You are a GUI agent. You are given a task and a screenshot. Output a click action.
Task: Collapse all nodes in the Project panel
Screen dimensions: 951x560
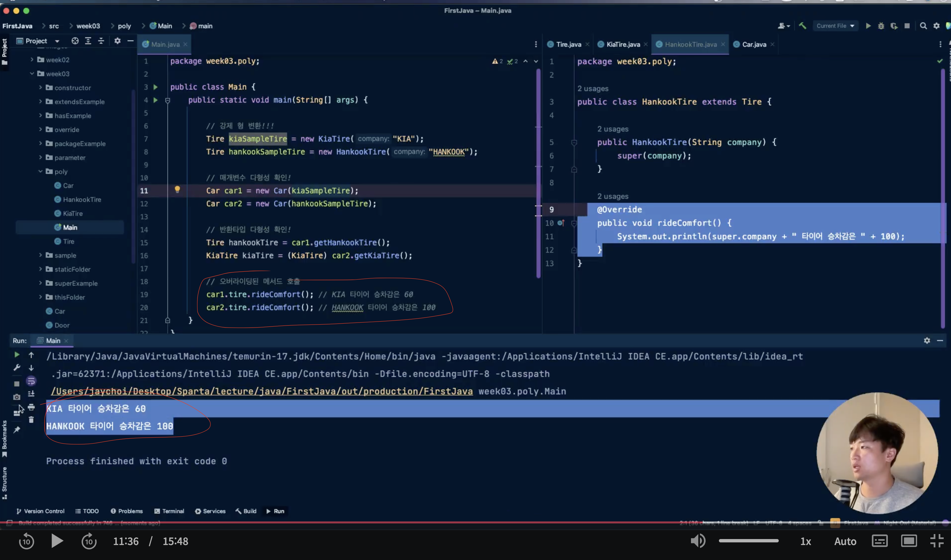(101, 41)
